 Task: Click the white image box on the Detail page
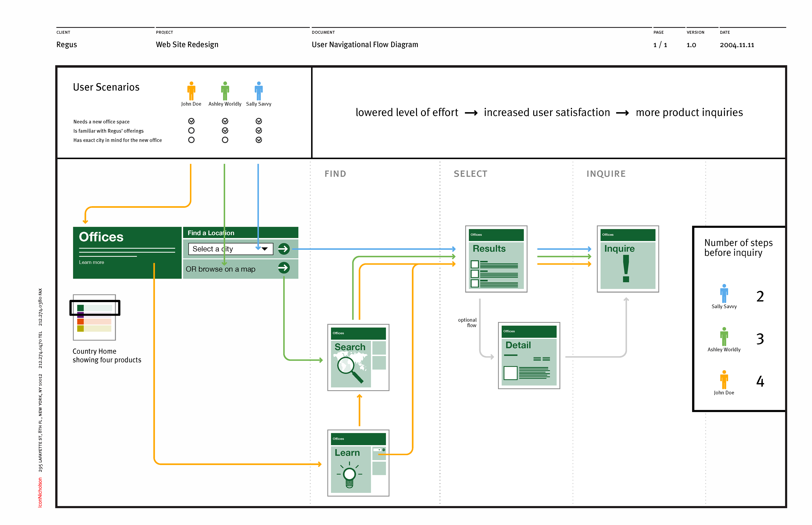[x=510, y=373]
